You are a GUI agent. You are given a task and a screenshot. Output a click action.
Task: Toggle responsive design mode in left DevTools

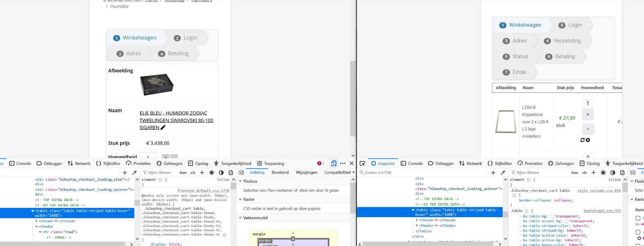[333, 164]
